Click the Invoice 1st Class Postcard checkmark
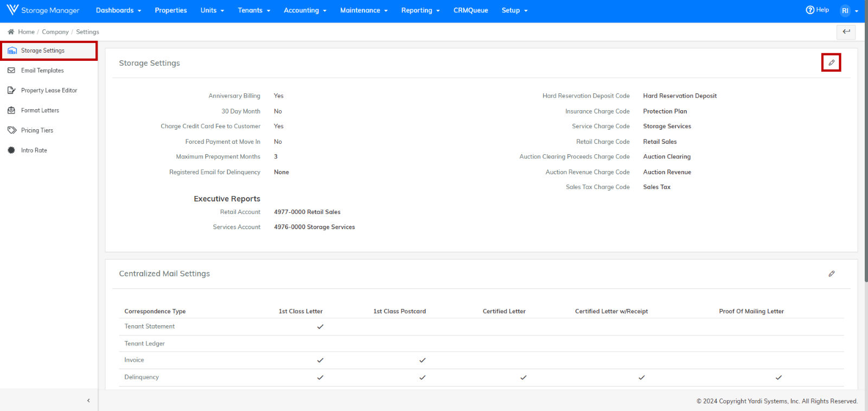868x411 pixels. click(x=422, y=361)
